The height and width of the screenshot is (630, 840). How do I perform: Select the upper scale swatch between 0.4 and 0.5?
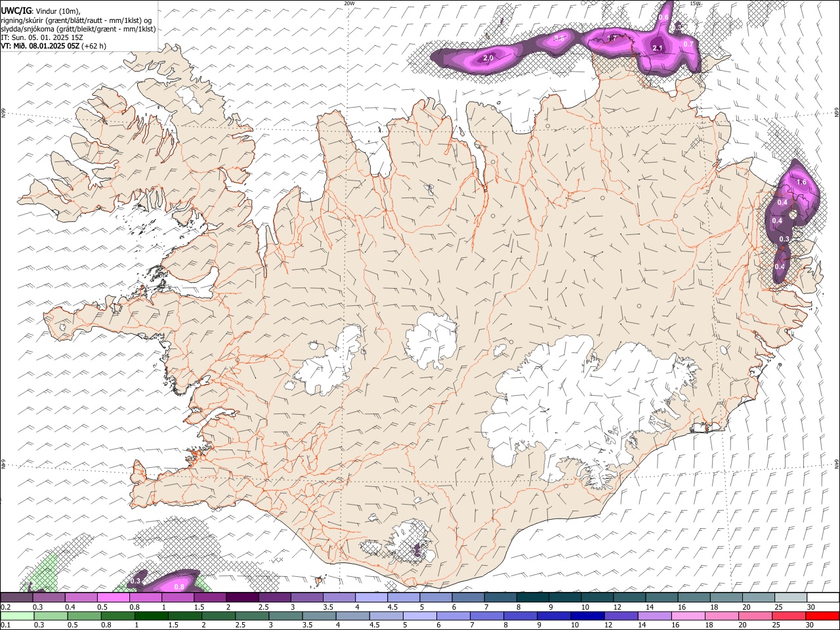tap(81, 598)
